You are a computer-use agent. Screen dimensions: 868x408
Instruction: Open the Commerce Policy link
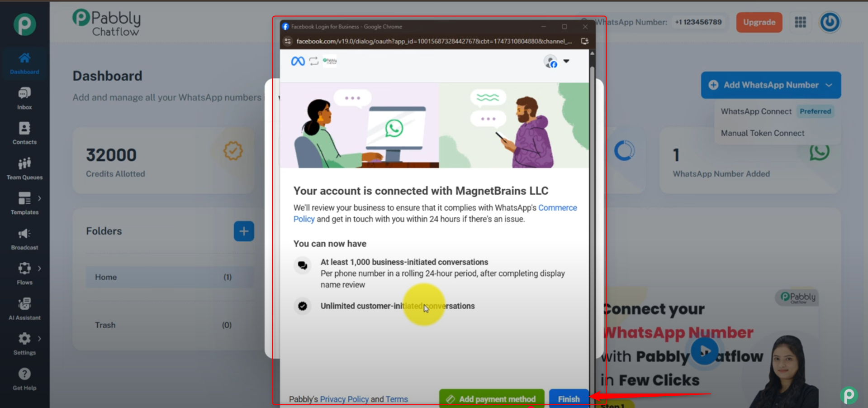pos(557,208)
